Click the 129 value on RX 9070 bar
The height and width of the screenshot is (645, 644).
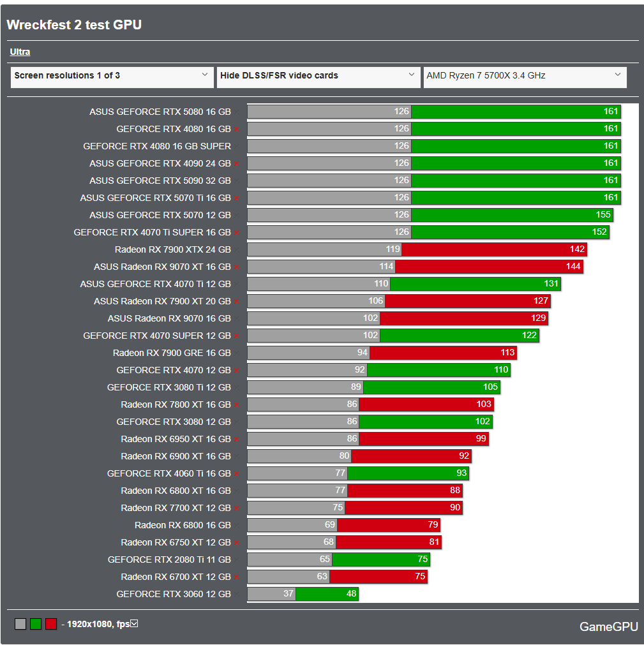[x=539, y=318]
